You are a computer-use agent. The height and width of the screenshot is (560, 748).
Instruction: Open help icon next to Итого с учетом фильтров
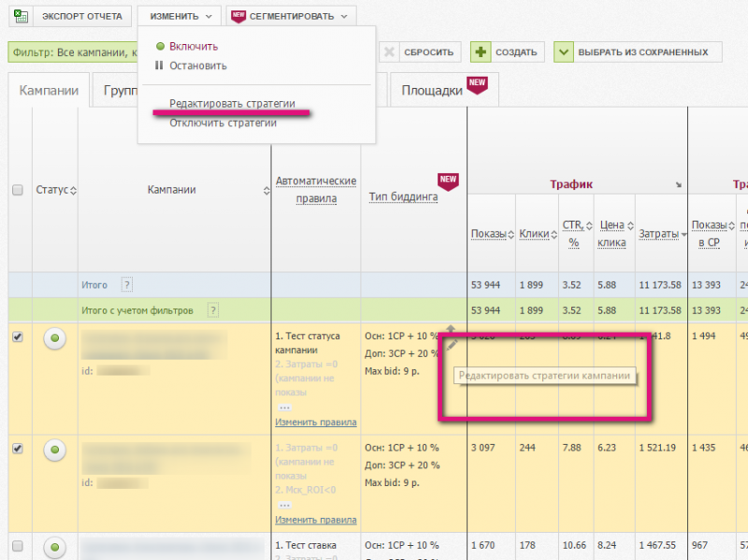point(213,310)
